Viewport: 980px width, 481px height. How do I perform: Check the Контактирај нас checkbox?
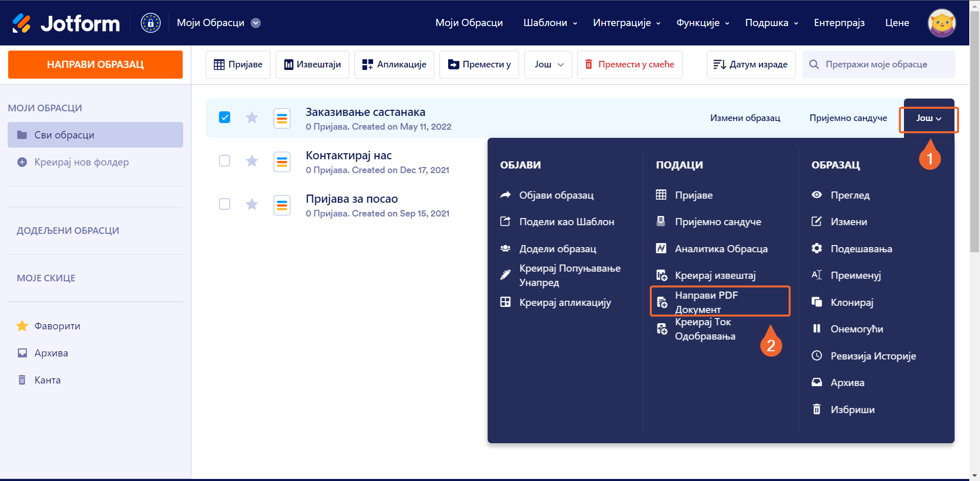[225, 161]
